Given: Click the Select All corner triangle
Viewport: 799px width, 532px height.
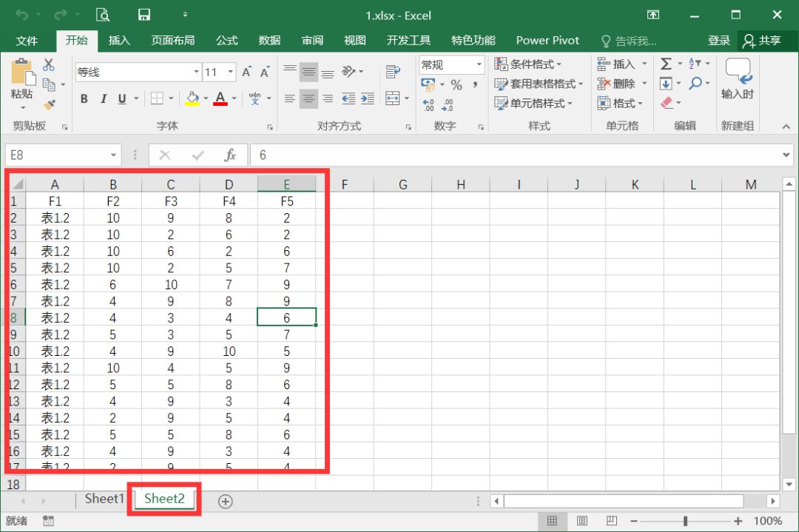Looking at the screenshot, I should point(17,184).
